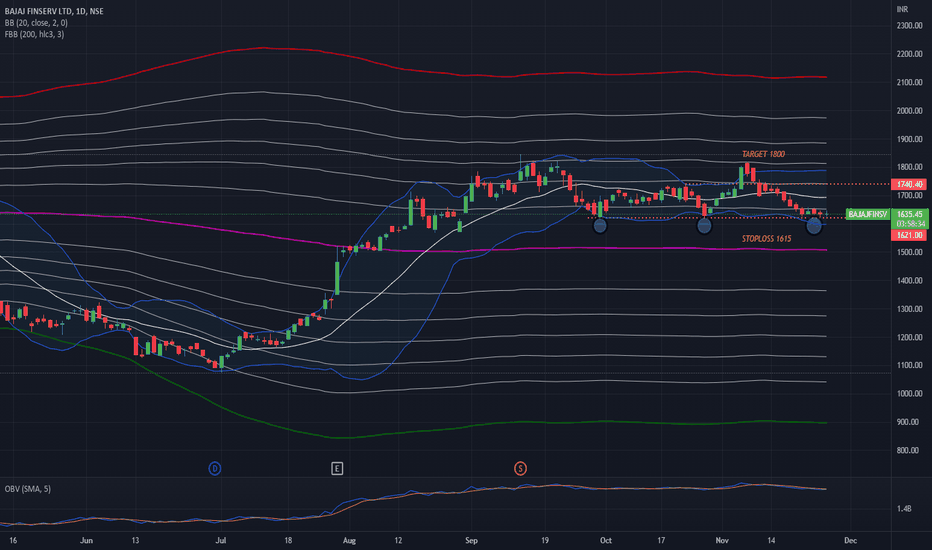Select the FBB (200, hlc3, 3) indicator label
The height and width of the screenshot is (550, 932).
point(34,34)
